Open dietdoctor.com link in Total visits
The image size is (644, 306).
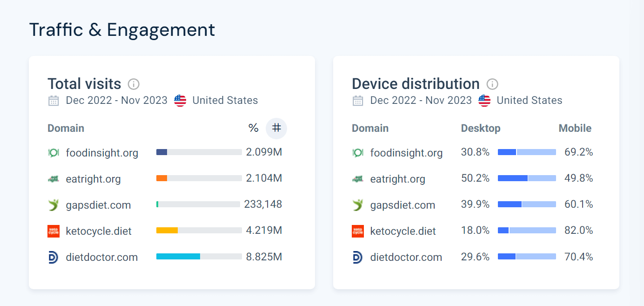102,257
